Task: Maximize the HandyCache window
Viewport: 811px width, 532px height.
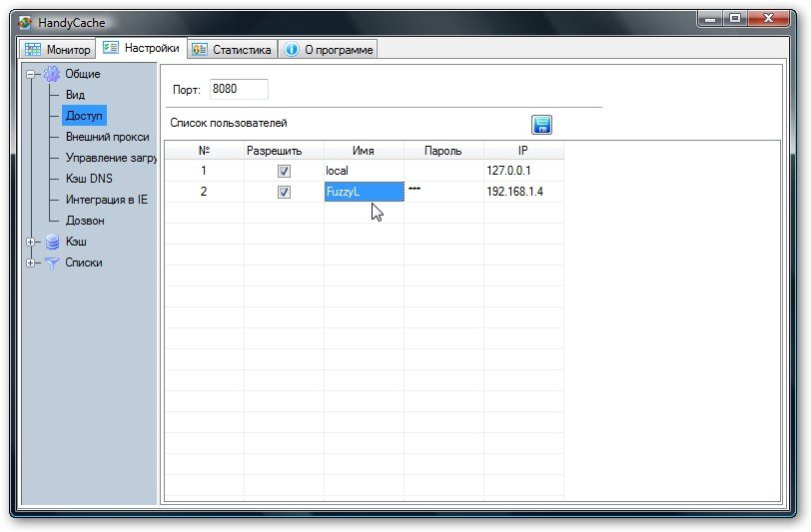Action: coord(734,19)
